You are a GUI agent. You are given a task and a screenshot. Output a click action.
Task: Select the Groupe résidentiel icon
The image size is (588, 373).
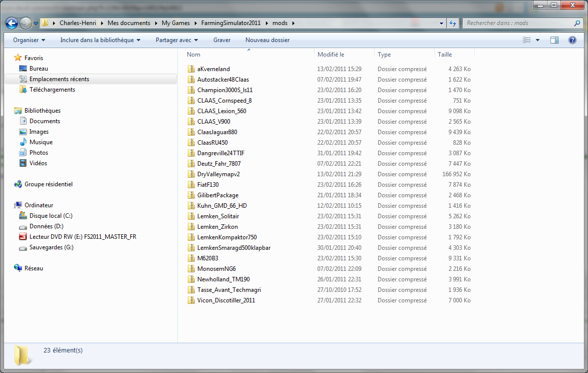tap(18, 184)
